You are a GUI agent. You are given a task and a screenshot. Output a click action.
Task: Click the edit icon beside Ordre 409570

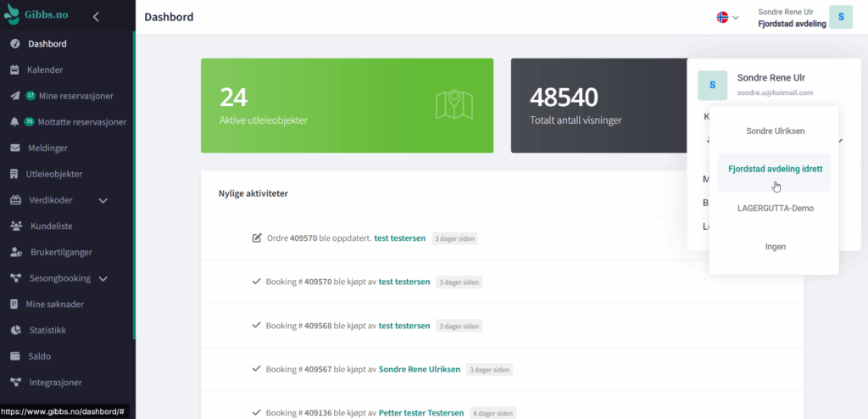pyautogui.click(x=257, y=238)
